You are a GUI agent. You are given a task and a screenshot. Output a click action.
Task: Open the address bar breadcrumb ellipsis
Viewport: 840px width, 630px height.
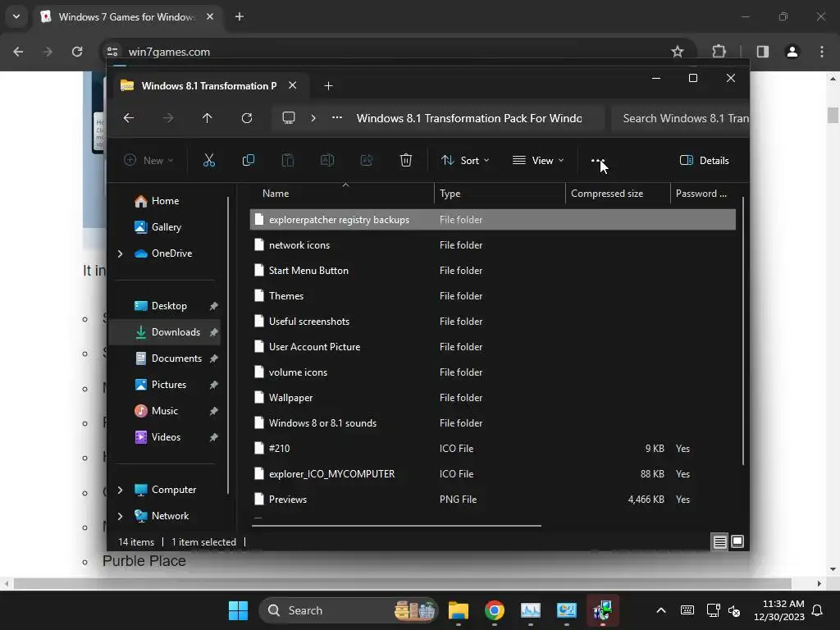(x=337, y=118)
